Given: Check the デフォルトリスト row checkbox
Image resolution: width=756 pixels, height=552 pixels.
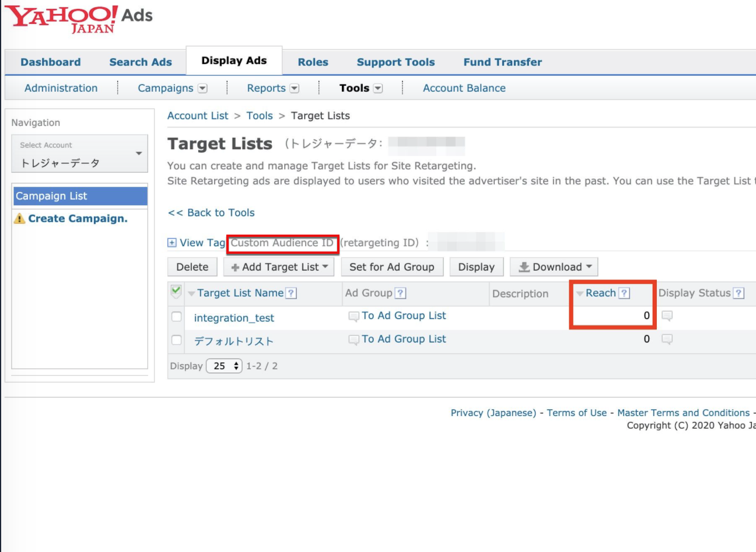Looking at the screenshot, I should point(177,340).
